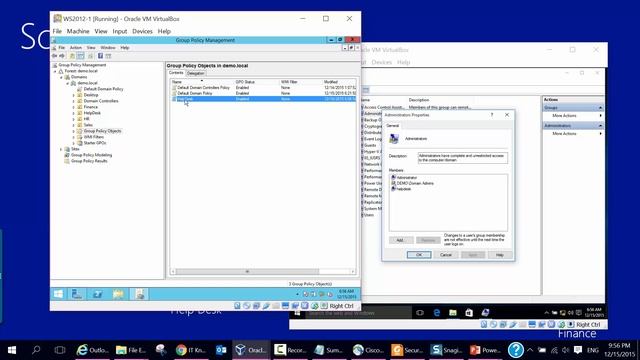Click the Back arrow in GPMC toolbar
The image size is (640, 360).
pyautogui.click(x=55, y=56)
